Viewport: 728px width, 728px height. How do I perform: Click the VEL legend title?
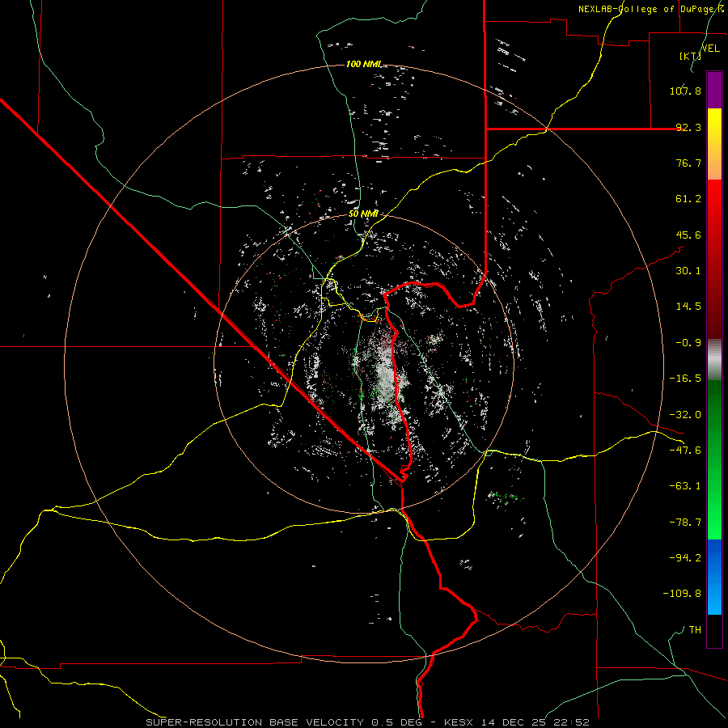click(710, 49)
